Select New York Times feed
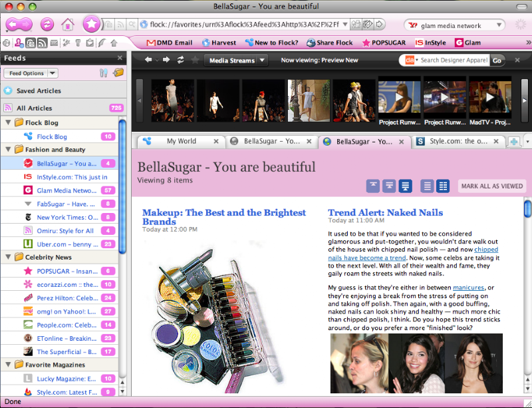 pyautogui.click(x=59, y=218)
